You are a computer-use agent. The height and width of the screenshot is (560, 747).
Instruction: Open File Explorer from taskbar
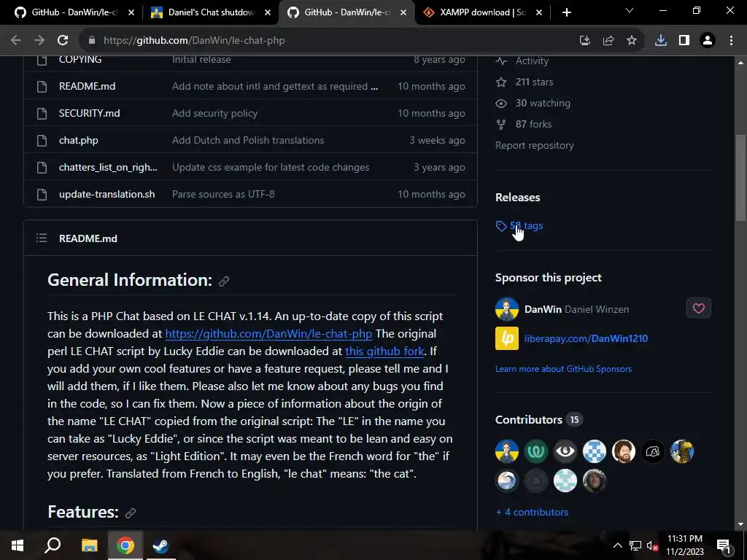point(89,545)
